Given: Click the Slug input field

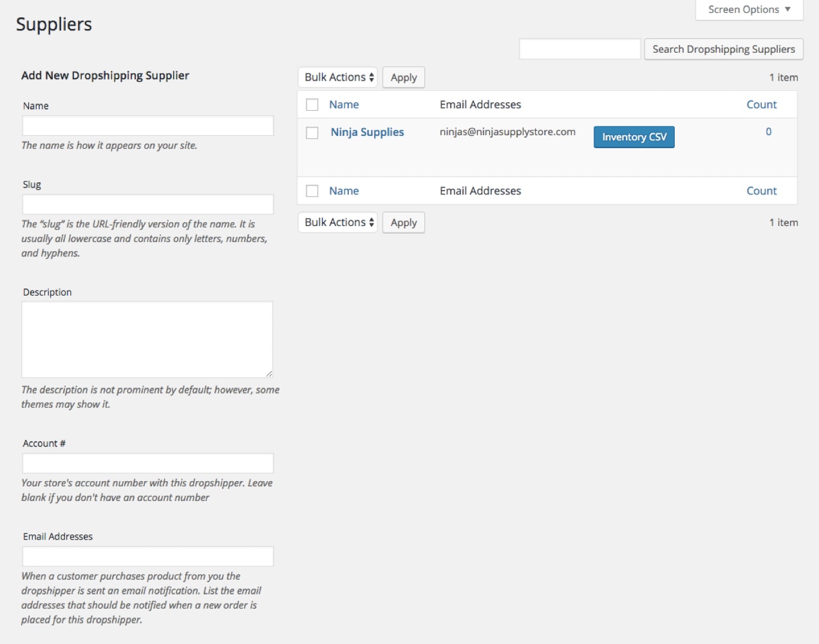Looking at the screenshot, I should [x=147, y=204].
